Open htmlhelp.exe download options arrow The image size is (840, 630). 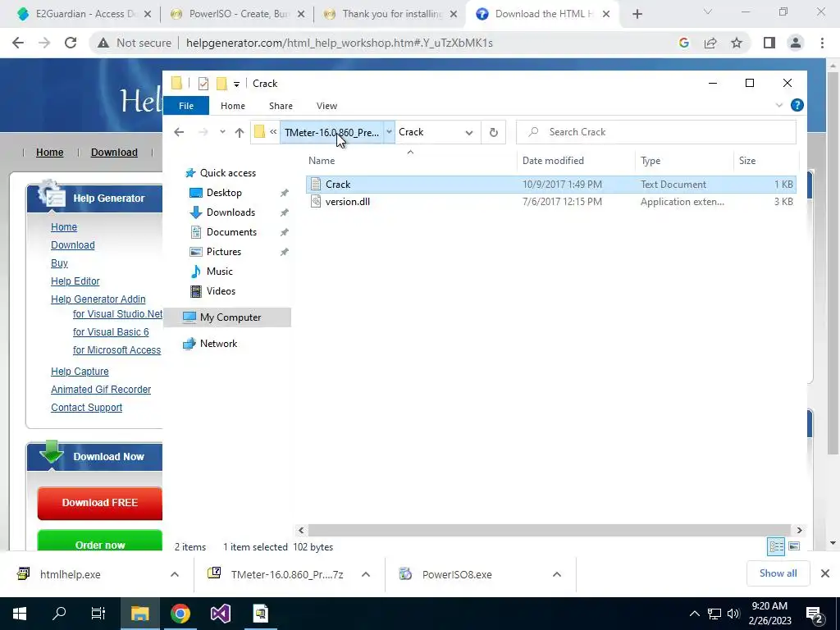pyautogui.click(x=175, y=574)
